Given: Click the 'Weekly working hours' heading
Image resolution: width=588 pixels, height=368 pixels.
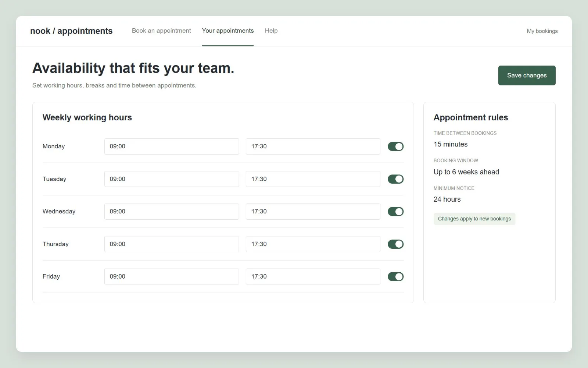Looking at the screenshot, I should [x=87, y=117].
